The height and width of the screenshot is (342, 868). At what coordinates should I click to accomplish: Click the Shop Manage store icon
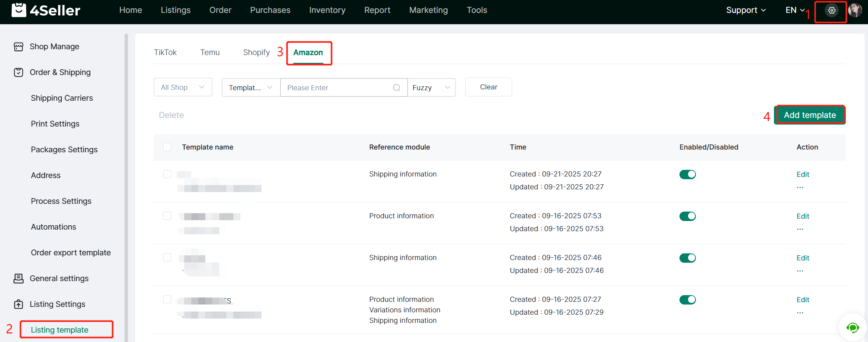(18, 47)
